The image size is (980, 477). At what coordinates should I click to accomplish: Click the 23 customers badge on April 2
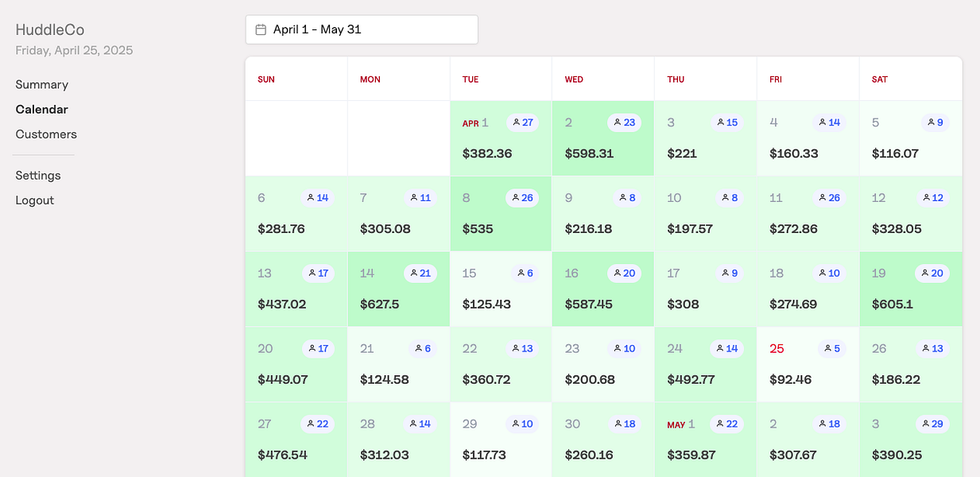pos(624,122)
